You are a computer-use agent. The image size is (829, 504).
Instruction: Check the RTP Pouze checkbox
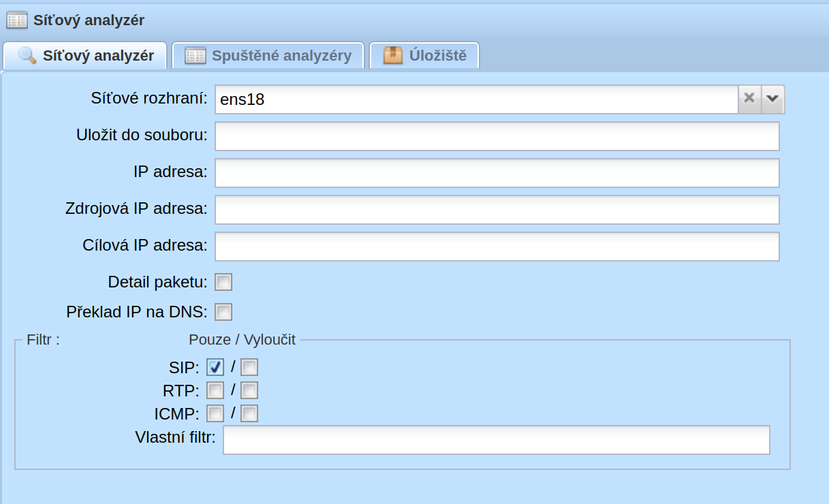pos(215,390)
